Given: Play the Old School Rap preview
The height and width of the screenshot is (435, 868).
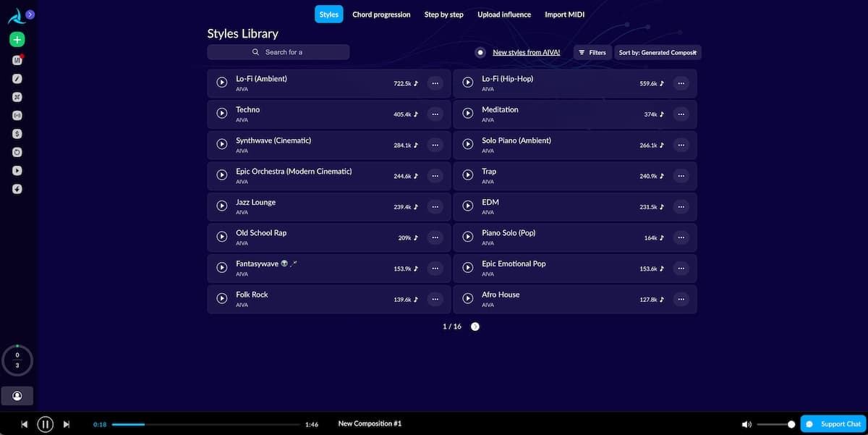Looking at the screenshot, I should [222, 237].
